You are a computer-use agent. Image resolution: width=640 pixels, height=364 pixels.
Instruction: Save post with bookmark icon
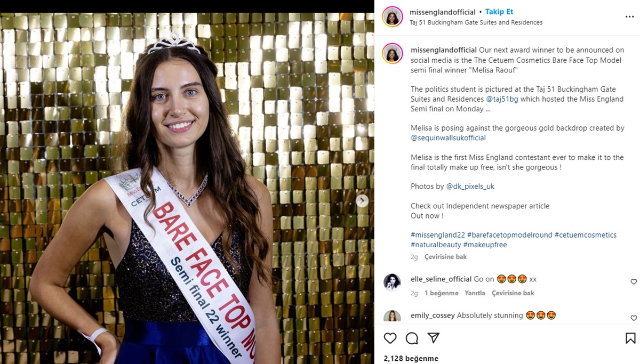coord(630,338)
